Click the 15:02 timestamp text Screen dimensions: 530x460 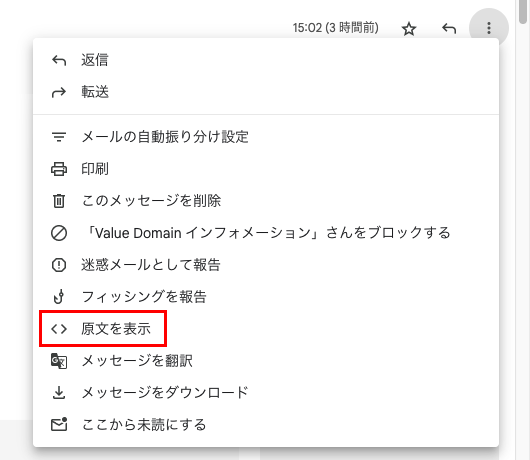307,28
